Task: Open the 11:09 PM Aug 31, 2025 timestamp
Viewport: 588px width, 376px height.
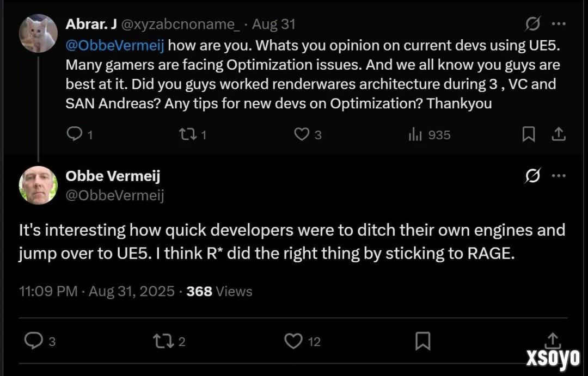Action: point(97,291)
